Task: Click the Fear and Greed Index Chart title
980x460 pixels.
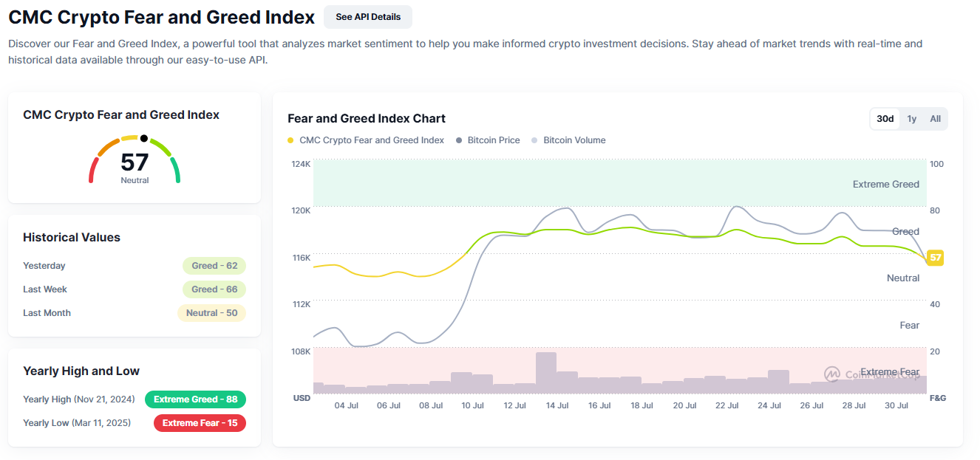Action: pyautogui.click(x=367, y=119)
